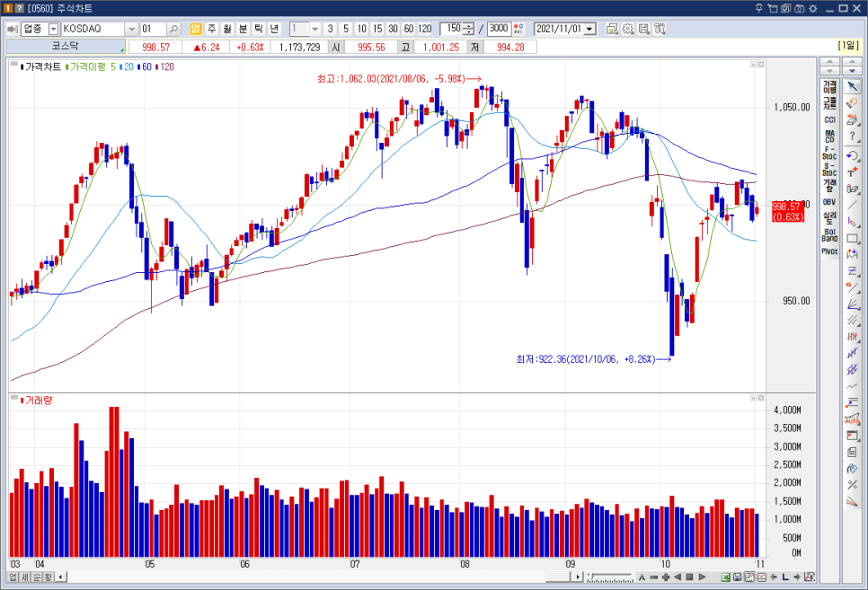Open the date 2021/11/01 dropdown
This screenshot has height=590, width=868.
589,29
